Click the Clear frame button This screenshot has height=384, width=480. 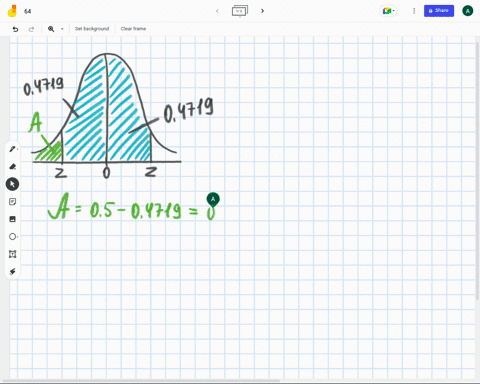(x=133, y=29)
